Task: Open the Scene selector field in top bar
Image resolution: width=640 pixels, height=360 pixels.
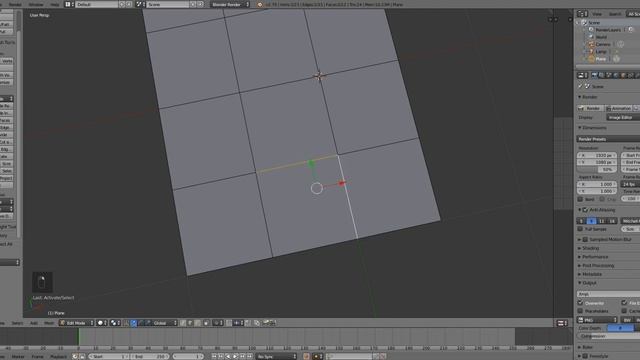Action: 168,4
